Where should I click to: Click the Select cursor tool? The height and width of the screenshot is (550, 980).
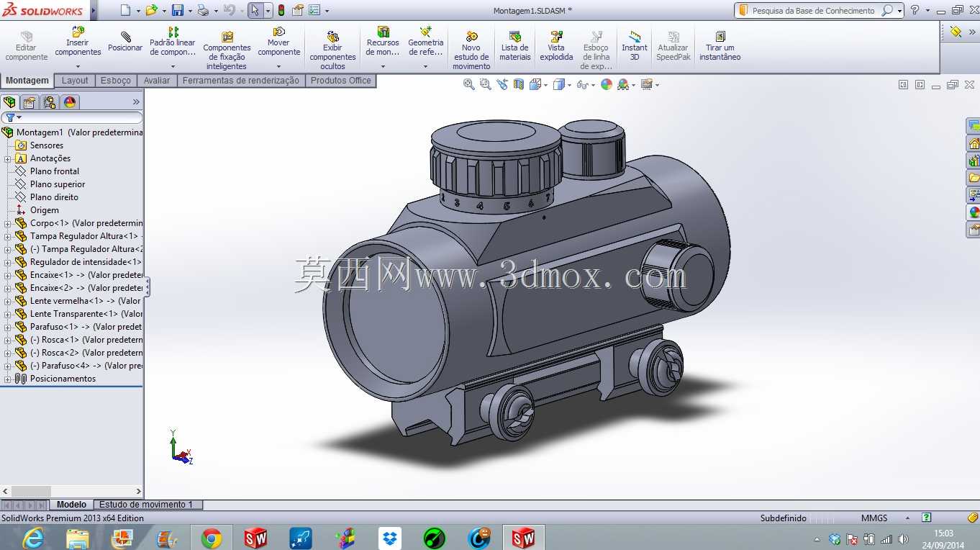(255, 10)
